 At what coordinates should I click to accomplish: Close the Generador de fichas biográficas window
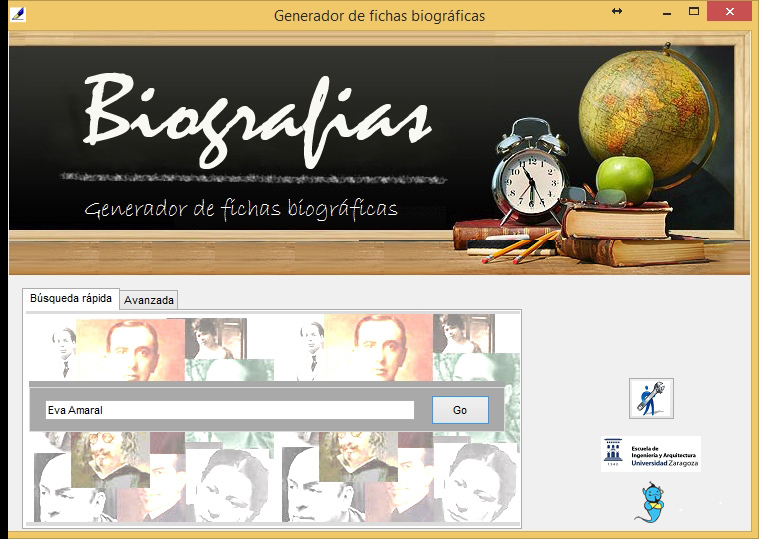coord(729,12)
